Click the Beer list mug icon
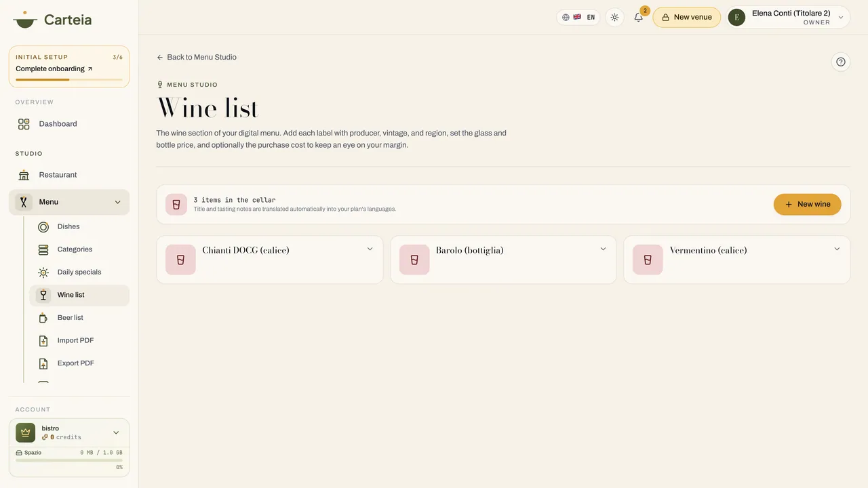Image resolution: width=868 pixels, height=488 pixels. pos(43,318)
